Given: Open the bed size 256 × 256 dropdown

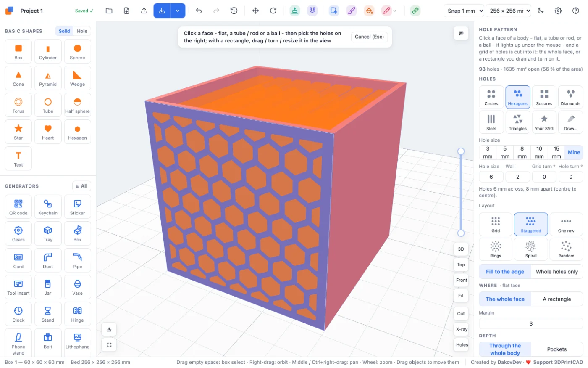Looking at the screenshot, I should click(509, 11).
